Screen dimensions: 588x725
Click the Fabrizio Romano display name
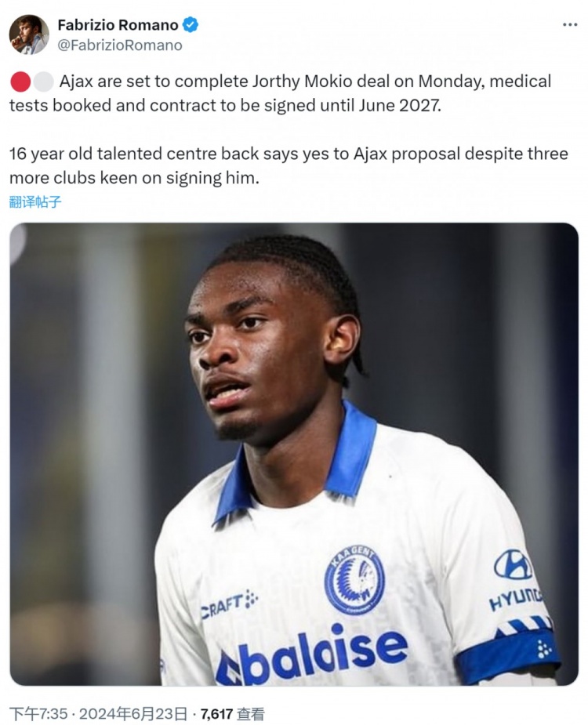(118, 24)
